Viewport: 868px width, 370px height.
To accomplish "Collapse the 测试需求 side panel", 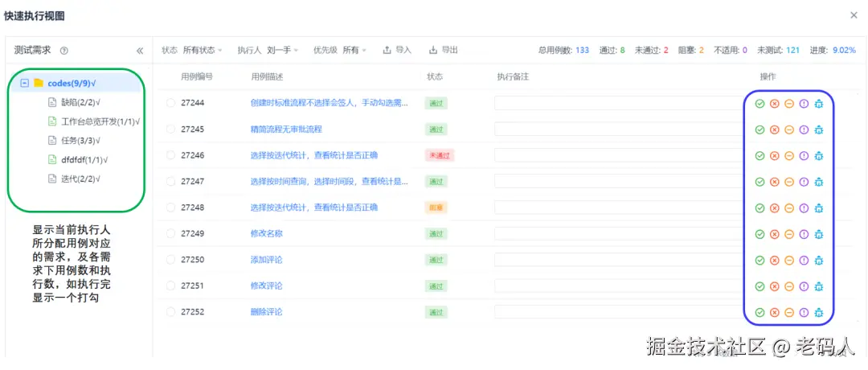I will (x=140, y=51).
